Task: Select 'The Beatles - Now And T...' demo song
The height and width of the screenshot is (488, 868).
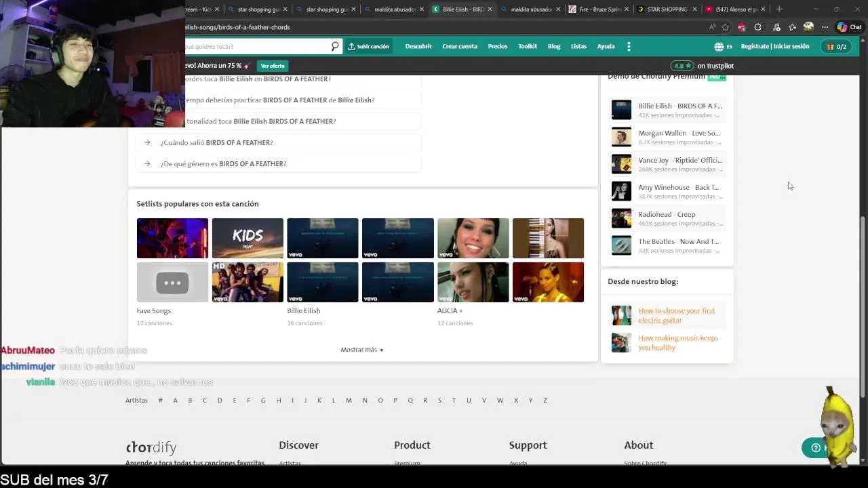Action: [x=667, y=245]
